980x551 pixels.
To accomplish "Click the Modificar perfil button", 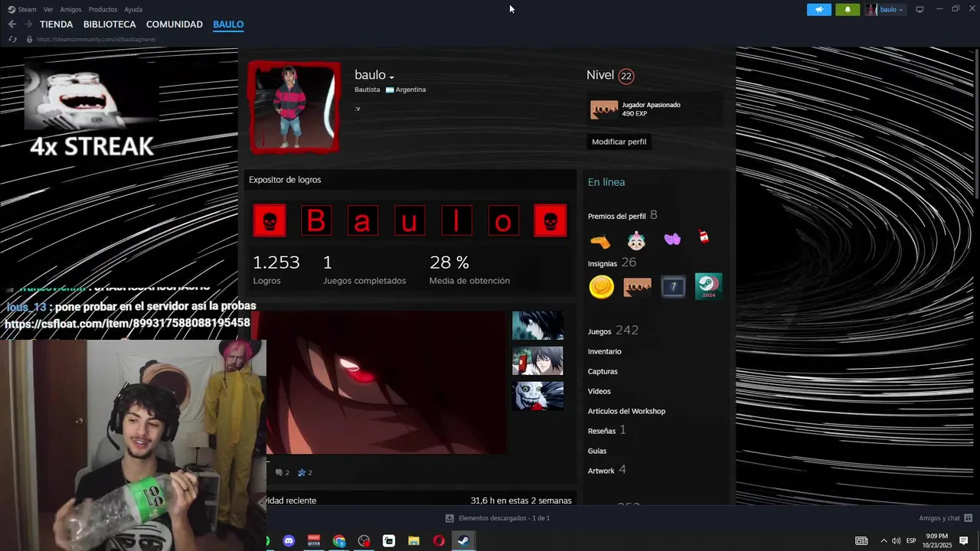I will (x=619, y=142).
